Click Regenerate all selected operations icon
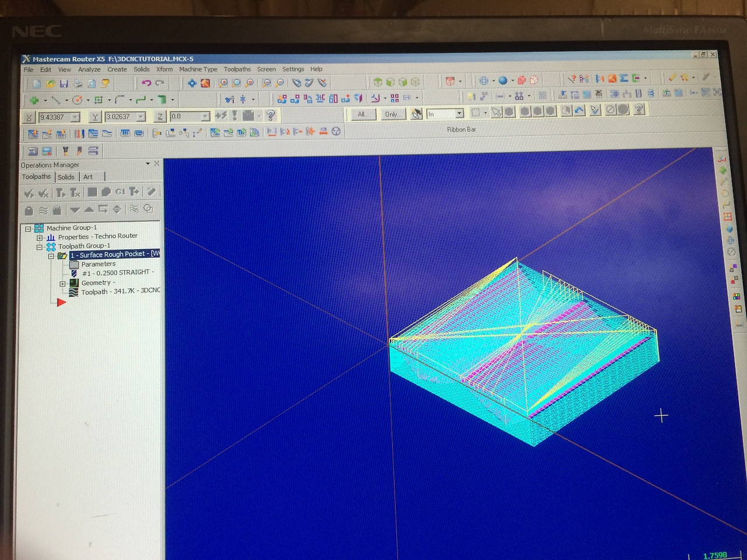747x560 pixels. pyautogui.click(x=60, y=192)
